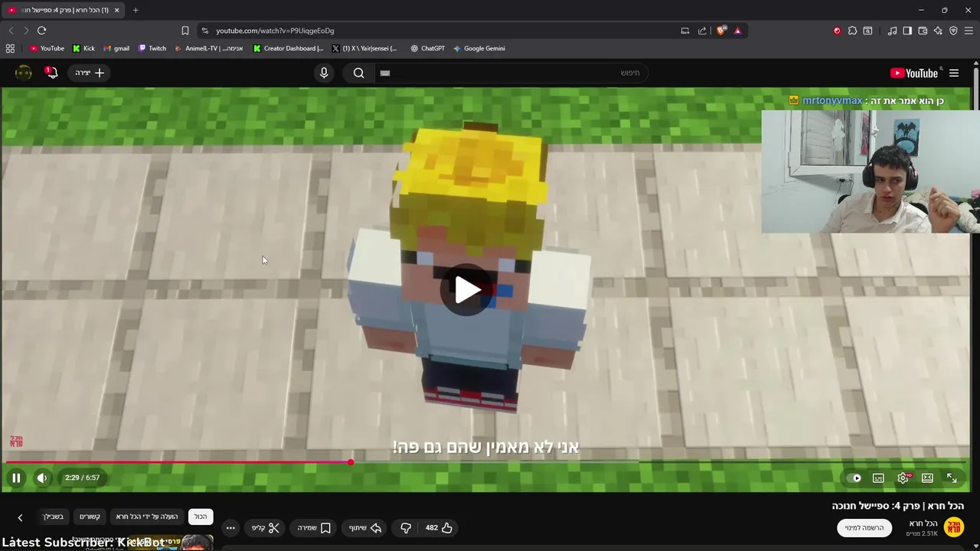The height and width of the screenshot is (551, 980).
Task: Open the הכל חרא channel name link
Action: coord(923,523)
